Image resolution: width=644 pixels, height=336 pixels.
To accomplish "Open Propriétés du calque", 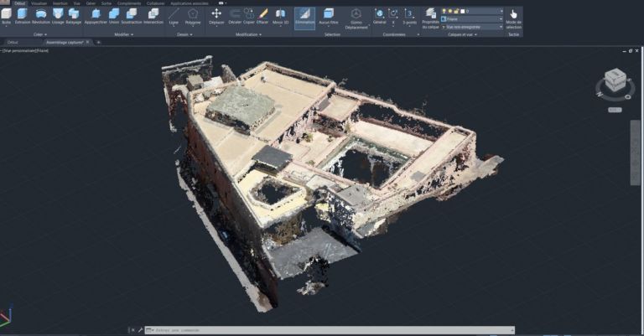I will (x=431, y=17).
